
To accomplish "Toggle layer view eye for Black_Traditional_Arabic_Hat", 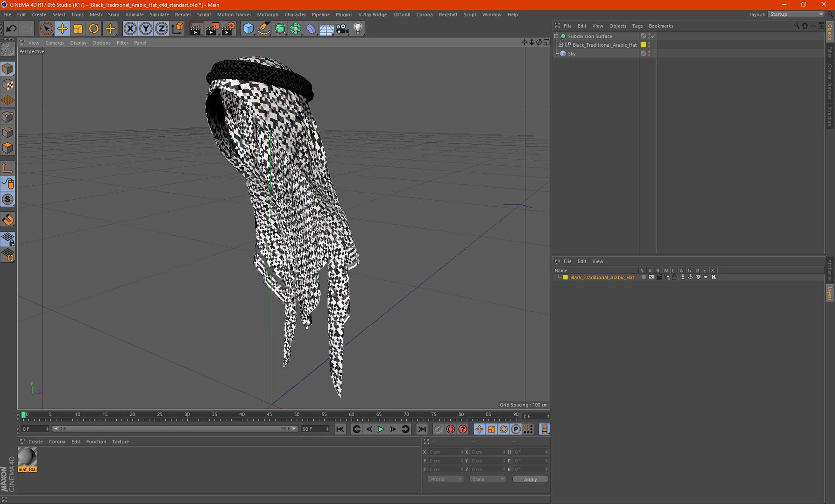I will coord(651,277).
